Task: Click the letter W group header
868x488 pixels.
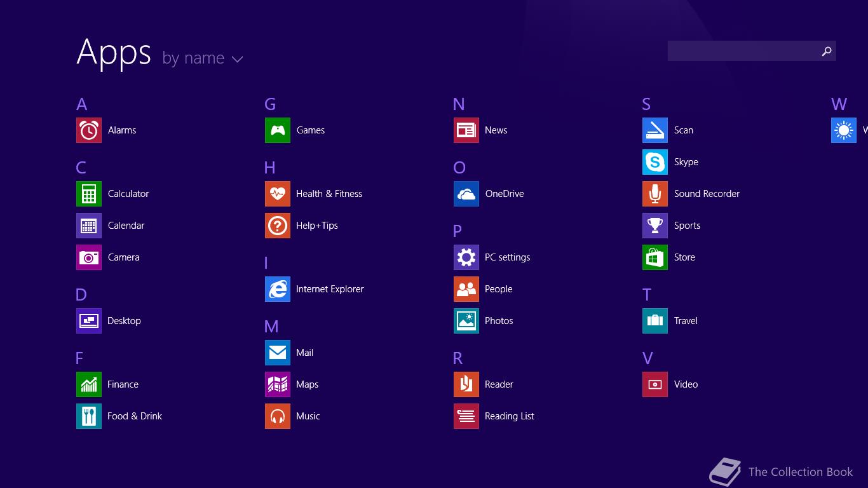Action: coord(839,104)
